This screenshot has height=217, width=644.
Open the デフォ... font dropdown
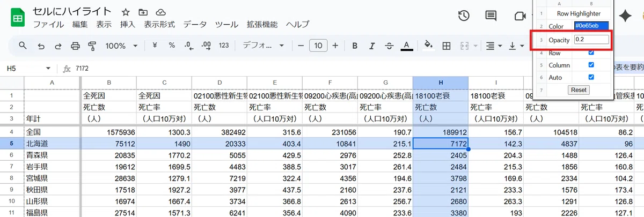[264, 46]
